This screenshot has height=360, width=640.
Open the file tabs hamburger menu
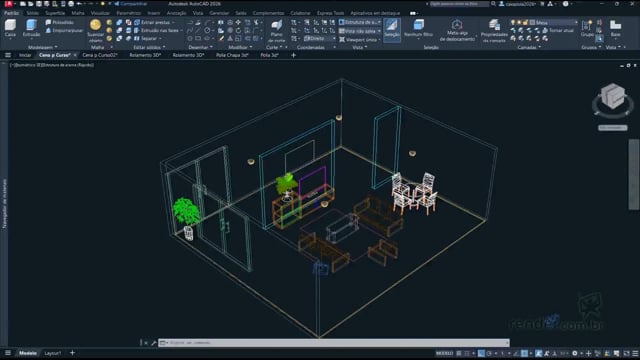click(x=8, y=55)
